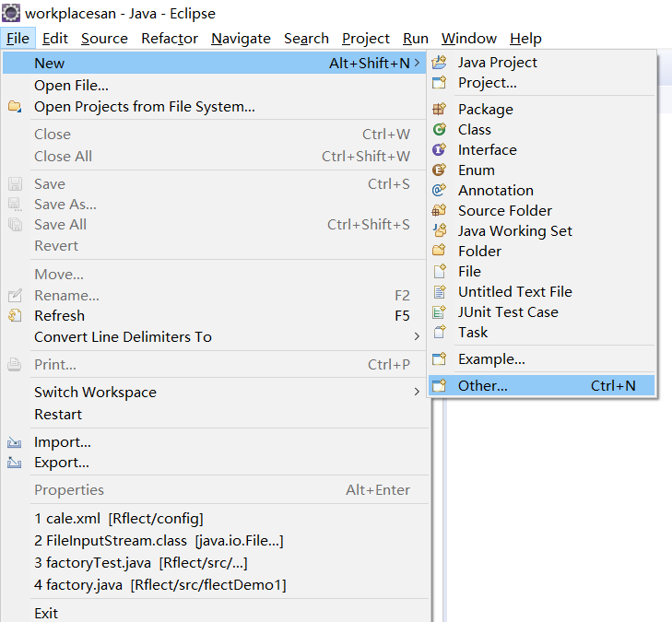This screenshot has height=622, width=672.
Task: Click the Source Folder icon
Action: [x=439, y=210]
